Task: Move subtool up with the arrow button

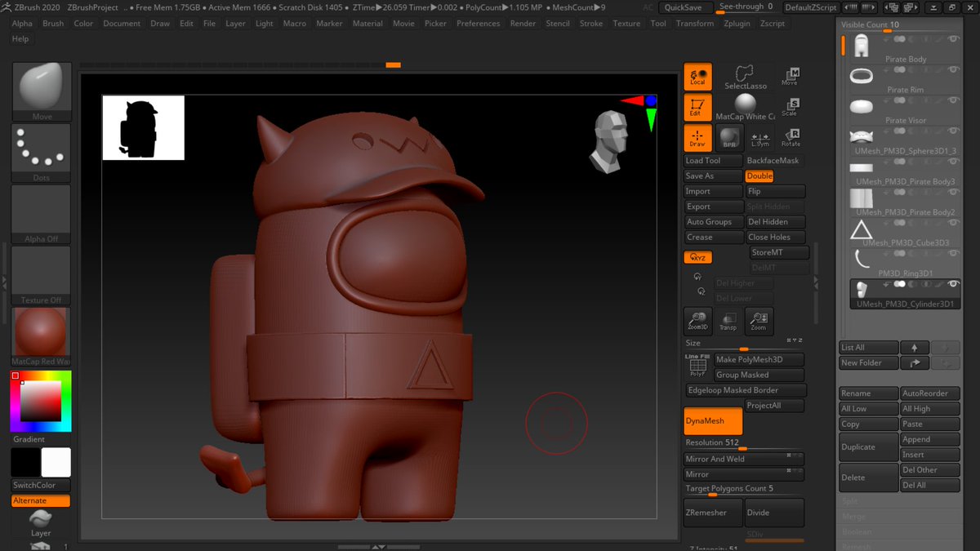Action: [915, 348]
